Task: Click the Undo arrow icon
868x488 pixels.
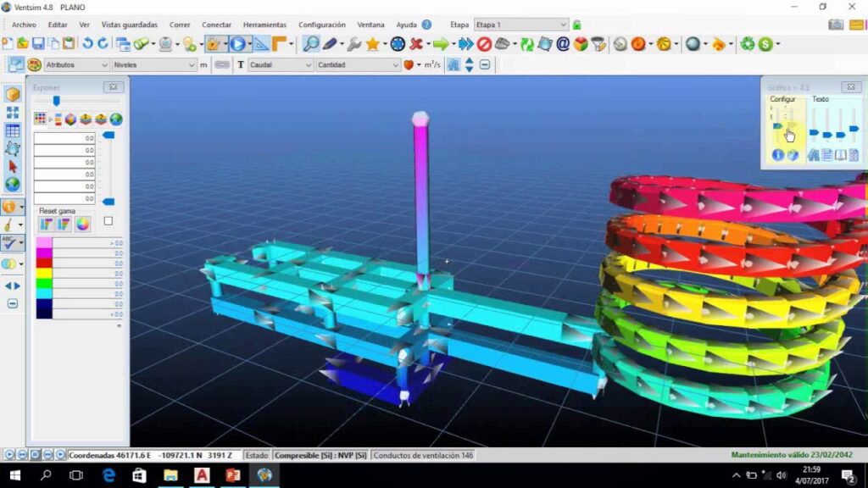Action: tap(87, 44)
